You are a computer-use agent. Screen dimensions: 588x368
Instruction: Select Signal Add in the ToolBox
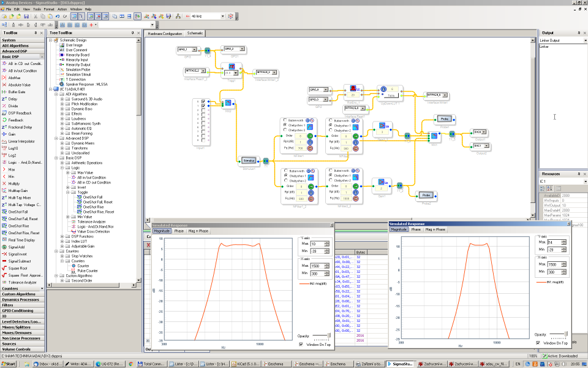pos(16,247)
